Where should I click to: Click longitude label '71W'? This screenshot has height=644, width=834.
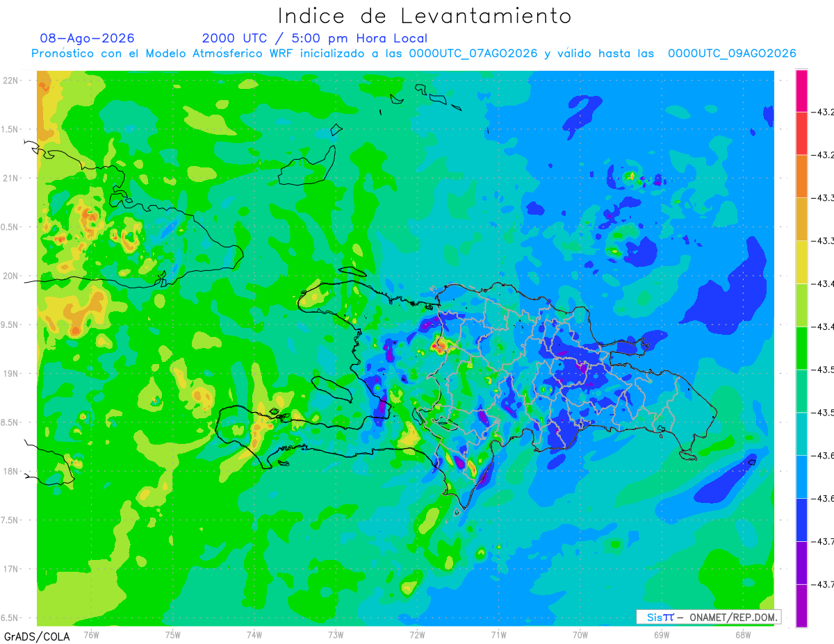point(498,635)
